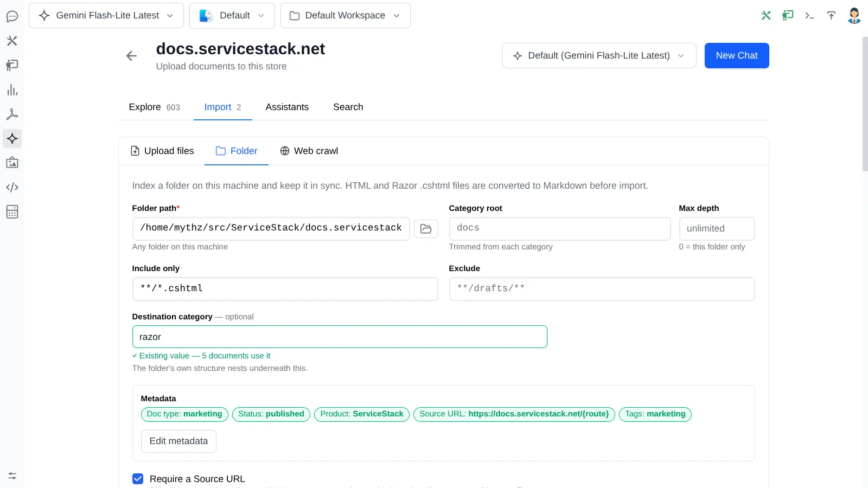Click the Destination category field
Screen dimensions: 868x488
340,337
